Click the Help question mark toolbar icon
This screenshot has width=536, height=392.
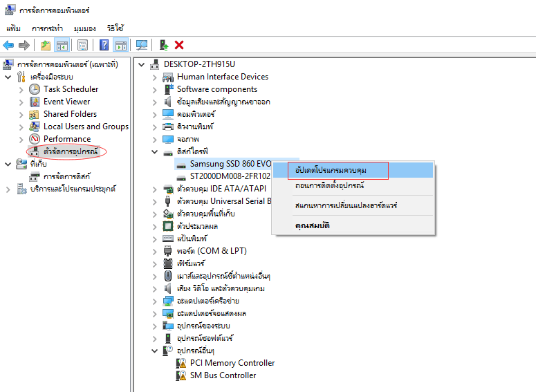104,45
